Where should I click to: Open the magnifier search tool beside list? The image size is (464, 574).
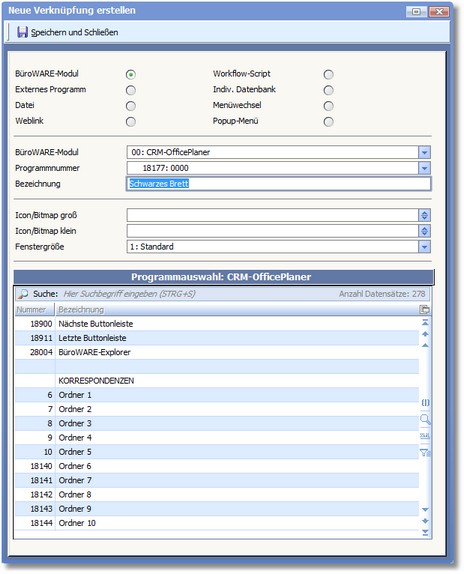pos(425,419)
